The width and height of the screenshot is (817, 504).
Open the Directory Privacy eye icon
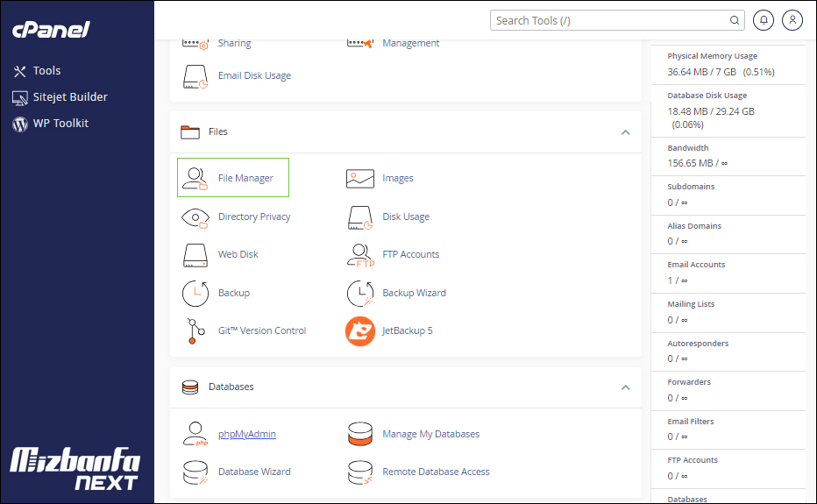click(x=195, y=217)
